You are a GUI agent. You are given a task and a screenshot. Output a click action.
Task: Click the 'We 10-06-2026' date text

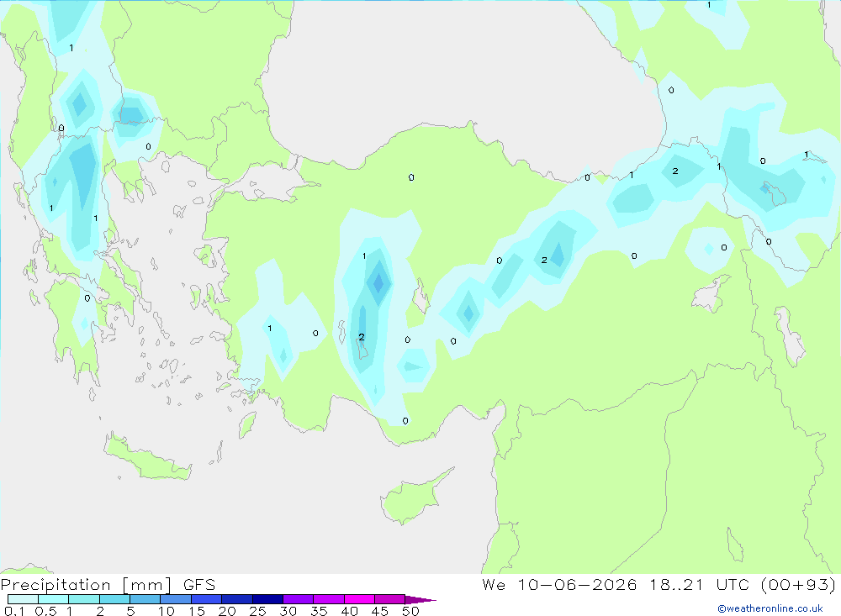(x=559, y=585)
